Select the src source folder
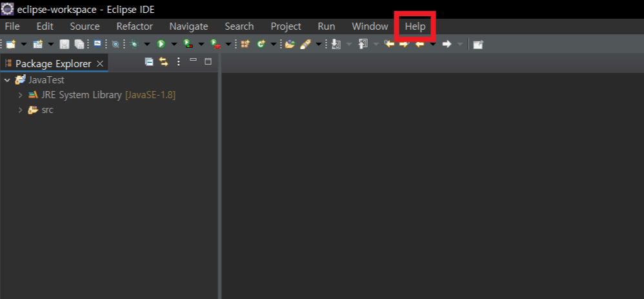 click(47, 110)
